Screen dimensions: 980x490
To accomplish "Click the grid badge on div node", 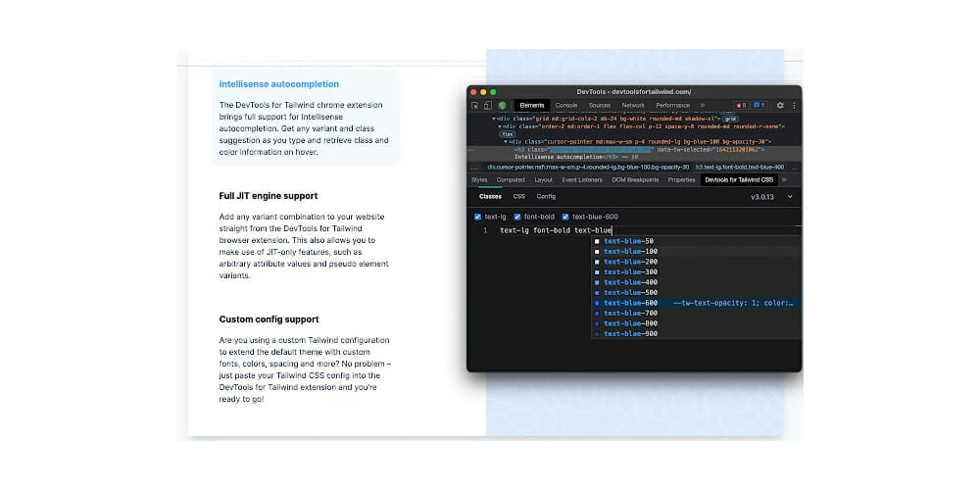I will pos(731,119).
